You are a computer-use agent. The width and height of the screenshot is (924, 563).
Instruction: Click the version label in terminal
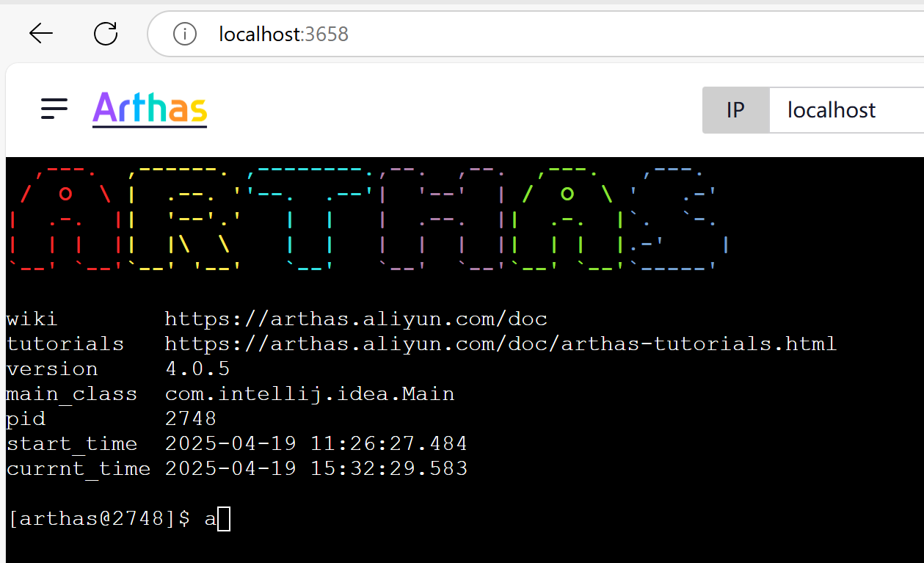[51, 368]
